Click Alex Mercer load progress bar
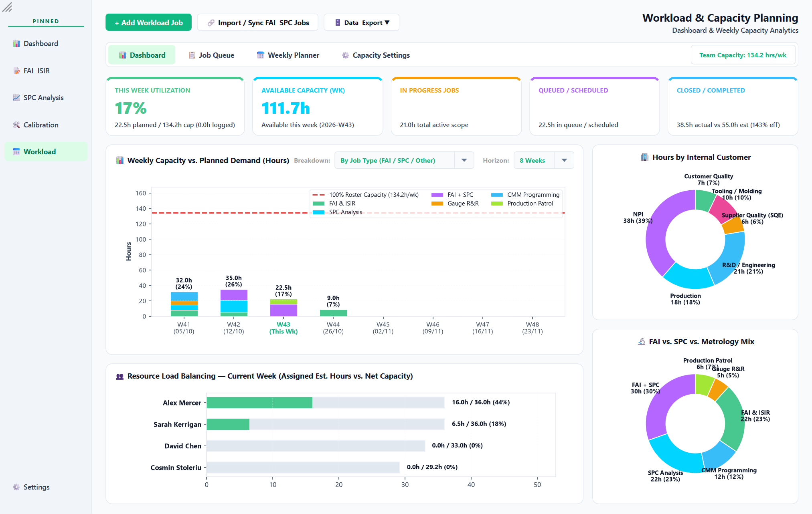The height and width of the screenshot is (514, 812). pyautogui.click(x=326, y=403)
